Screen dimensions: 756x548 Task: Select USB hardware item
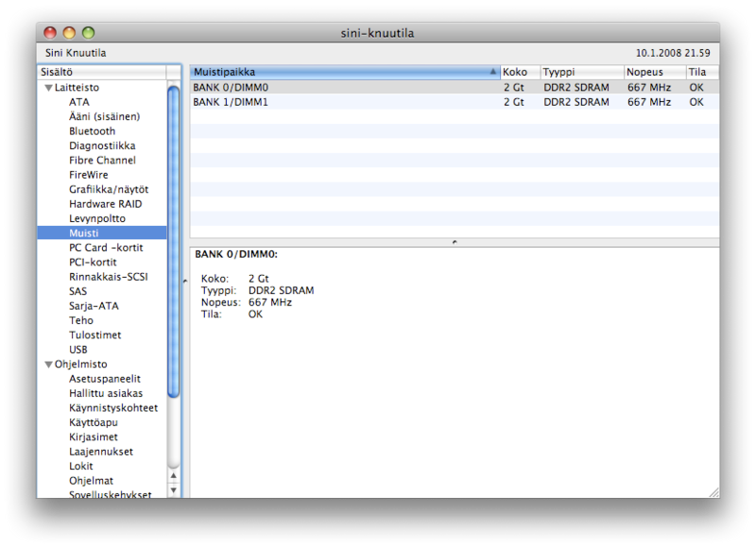(x=78, y=350)
